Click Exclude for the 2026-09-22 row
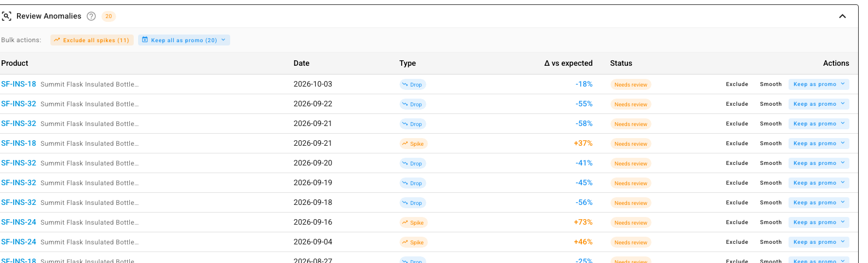 [737, 104]
